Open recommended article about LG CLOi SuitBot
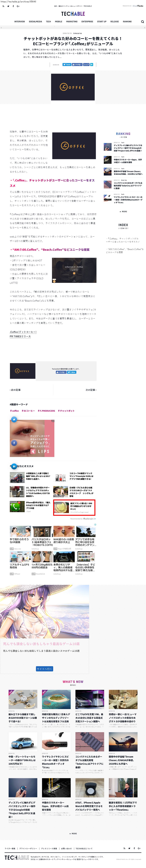Viewport: 146px width, 868px height. pos(30,492)
